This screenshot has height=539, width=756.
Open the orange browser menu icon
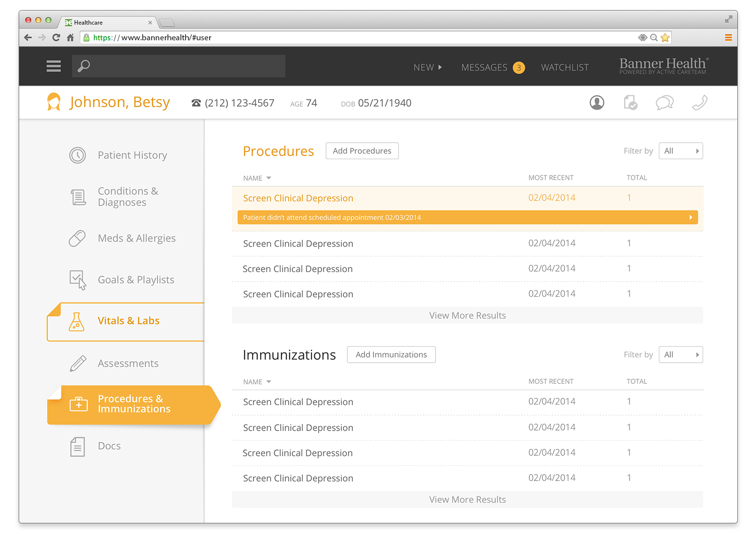[x=728, y=37]
